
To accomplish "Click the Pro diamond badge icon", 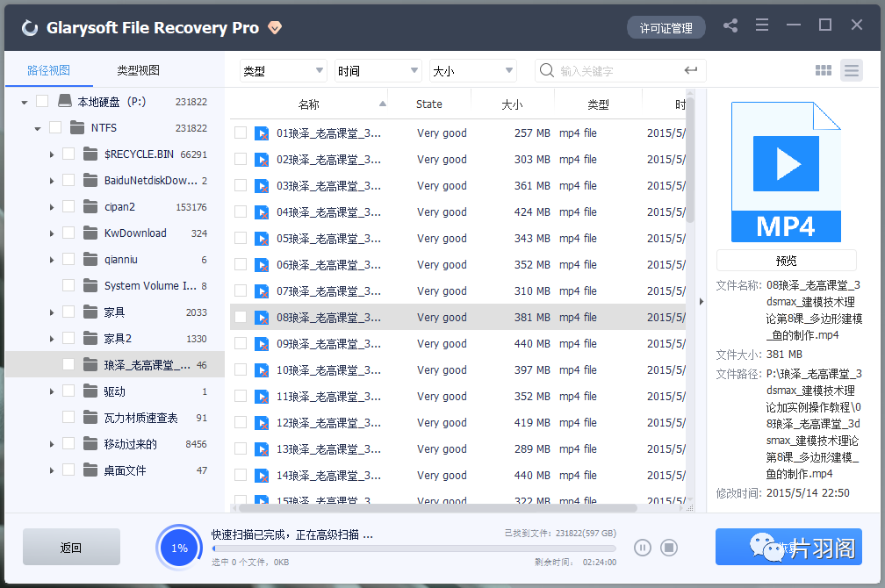I will [275, 28].
